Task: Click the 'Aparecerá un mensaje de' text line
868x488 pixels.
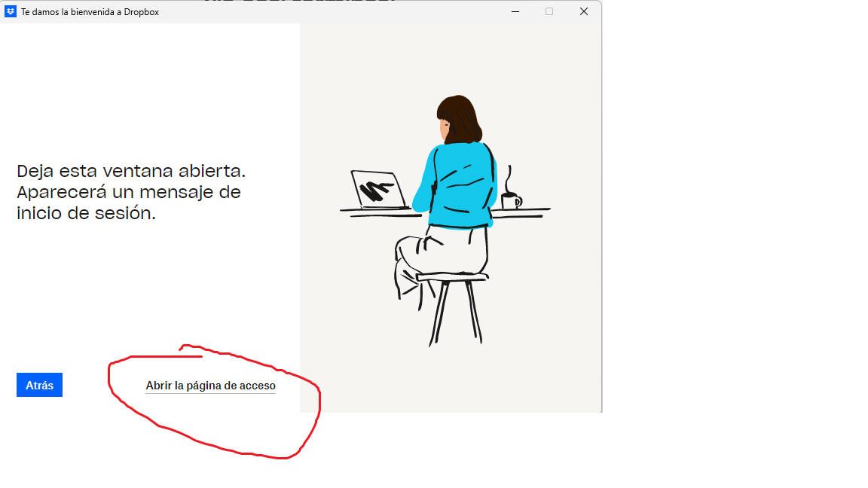Action: click(128, 191)
